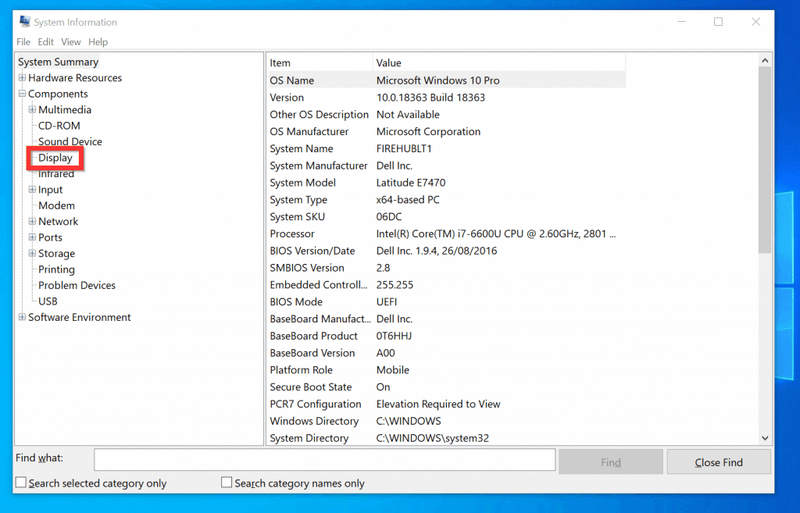Select the Infrared category
The height and width of the screenshot is (513, 800).
(56, 174)
